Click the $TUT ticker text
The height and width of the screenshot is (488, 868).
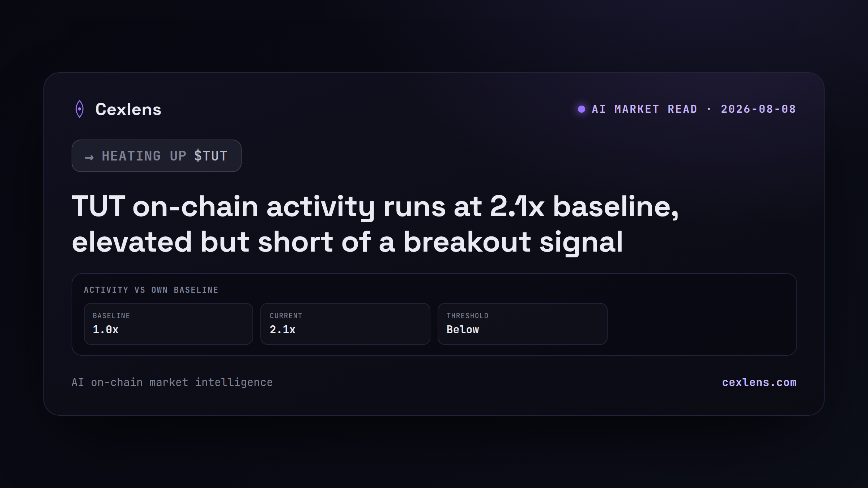pyautogui.click(x=211, y=156)
